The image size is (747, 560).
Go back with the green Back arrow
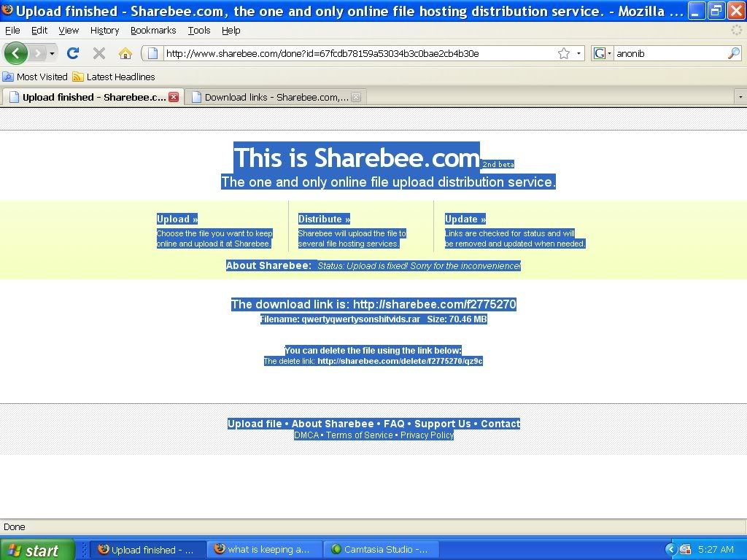coord(16,52)
